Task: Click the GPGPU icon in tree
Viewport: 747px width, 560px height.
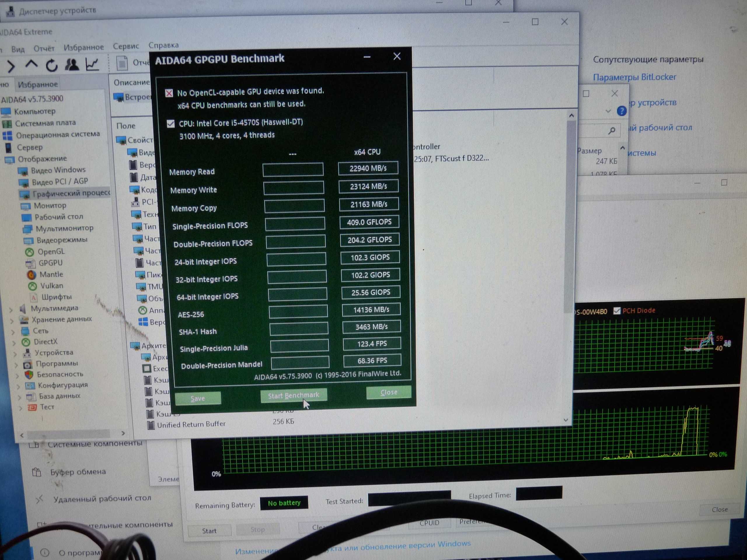Action: click(30, 263)
